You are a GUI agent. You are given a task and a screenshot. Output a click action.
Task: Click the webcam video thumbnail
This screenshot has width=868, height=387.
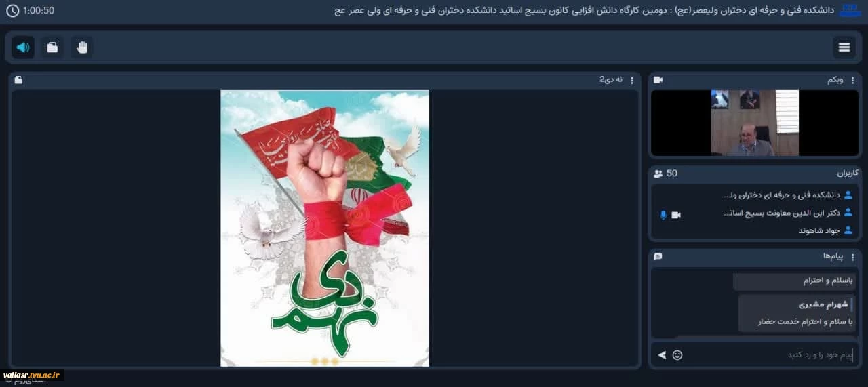pyautogui.click(x=755, y=123)
